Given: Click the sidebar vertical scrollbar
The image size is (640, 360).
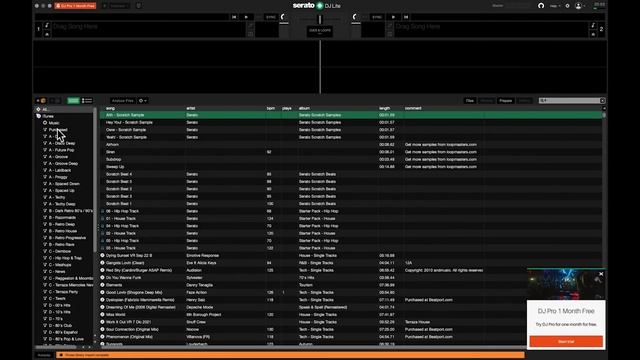Looking at the screenshot, I should point(95,180).
